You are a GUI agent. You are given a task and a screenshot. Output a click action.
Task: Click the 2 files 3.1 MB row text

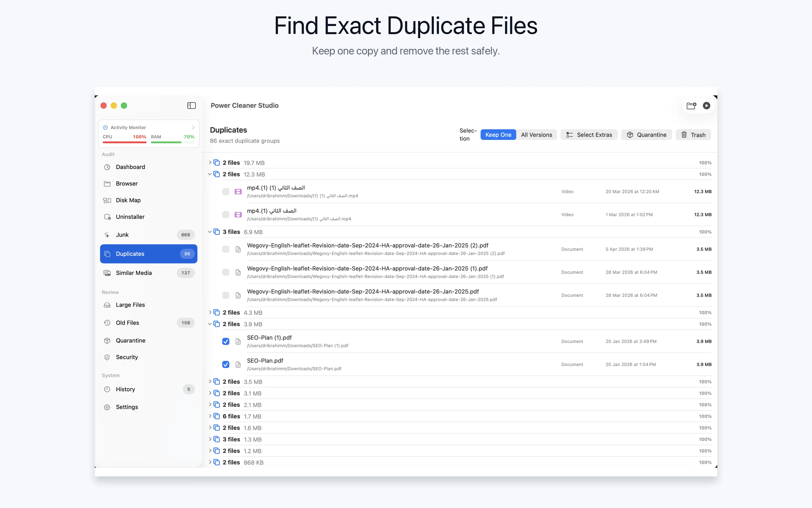click(x=242, y=393)
